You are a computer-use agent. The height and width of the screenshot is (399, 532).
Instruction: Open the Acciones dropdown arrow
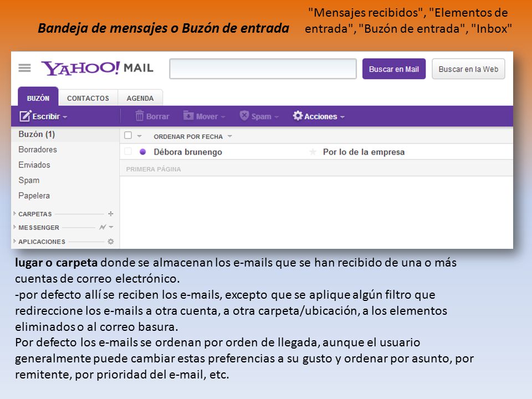(342, 117)
